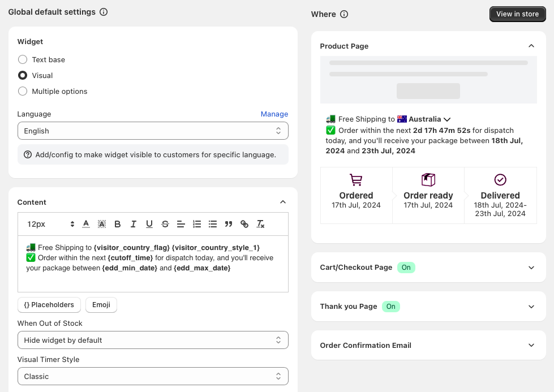The width and height of the screenshot is (554, 392).
Task: Open the When Out of Stock dropdown
Action: (153, 340)
